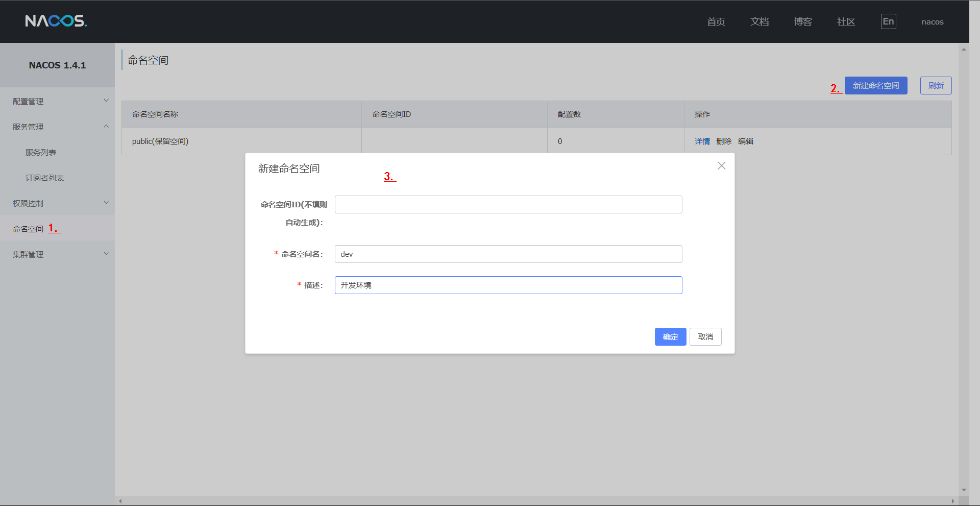Viewport: 980px width, 506px height.
Task: Expand the 权限控制 menu chevron
Action: (x=106, y=203)
